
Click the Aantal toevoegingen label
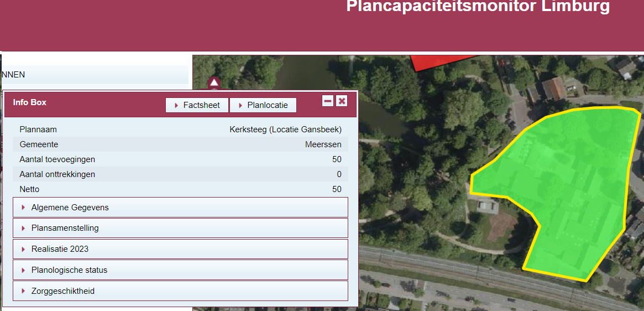57,159
